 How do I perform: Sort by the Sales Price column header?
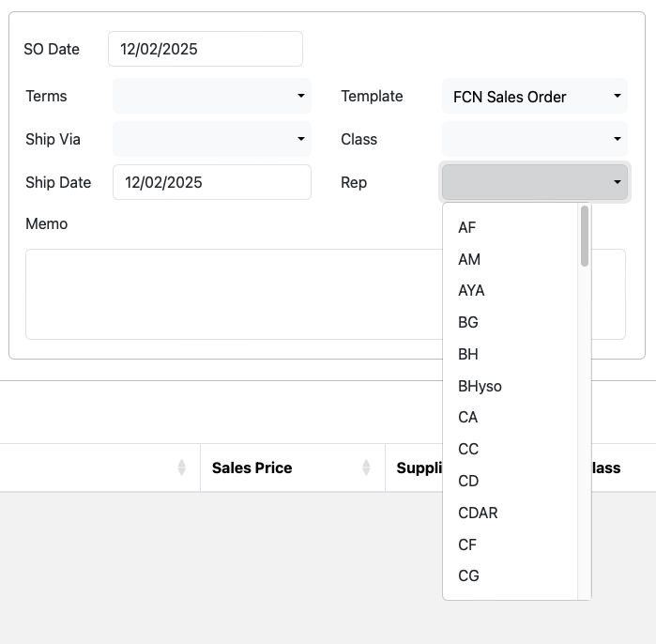coord(252,468)
